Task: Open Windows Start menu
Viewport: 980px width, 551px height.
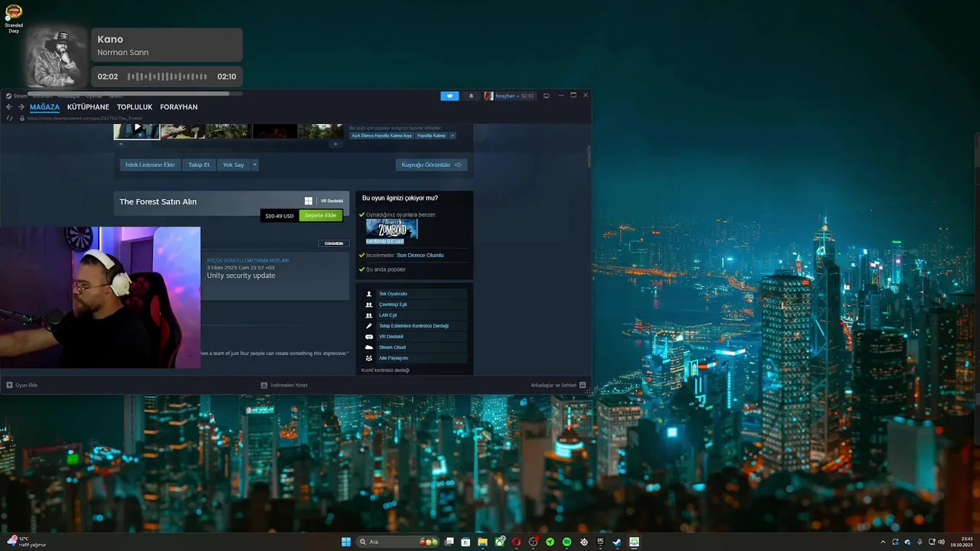Action: coord(346,542)
